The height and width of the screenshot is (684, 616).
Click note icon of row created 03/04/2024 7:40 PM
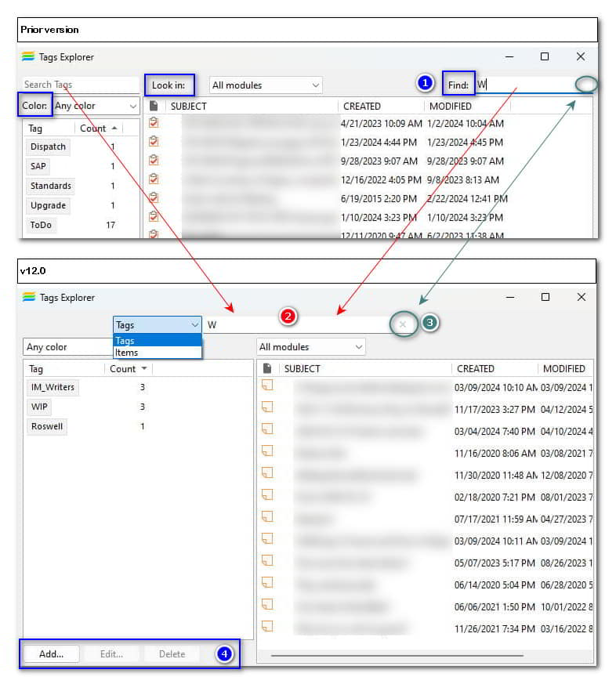(267, 429)
